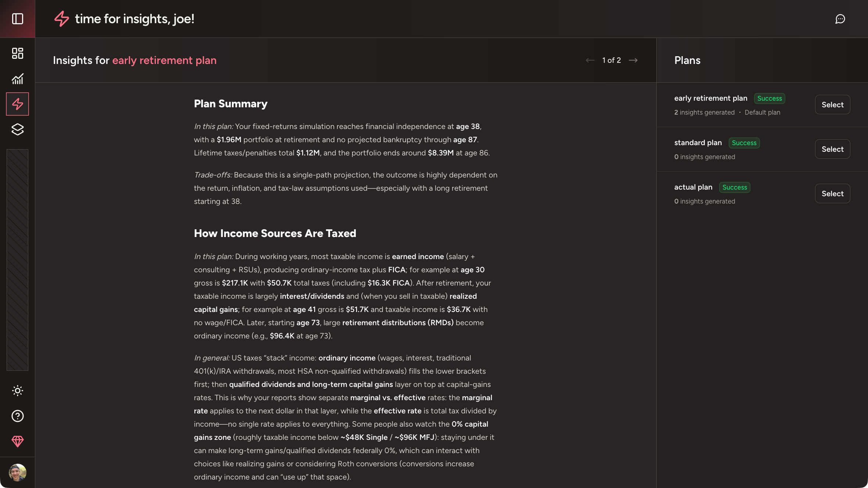Open the analytics chart view
868x488 pixels.
coord(17,79)
